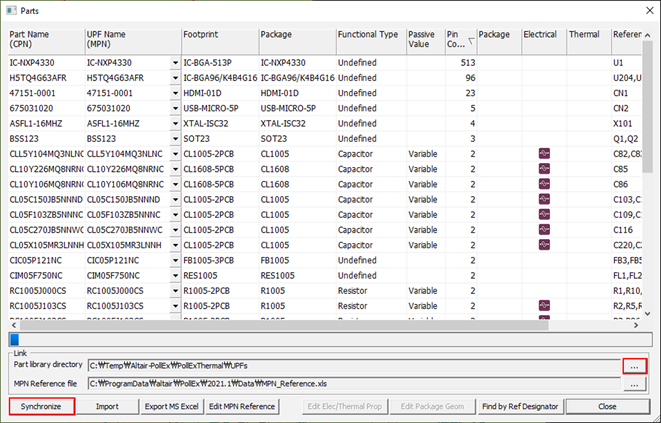661x423 pixels.
Task: Click Export MS Excel button
Action: tap(171, 407)
